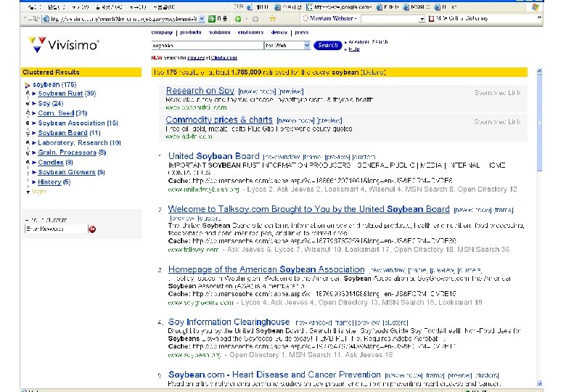Click the yellow favorites star icon
Viewport: 566px width, 392px height.
[273, 18]
